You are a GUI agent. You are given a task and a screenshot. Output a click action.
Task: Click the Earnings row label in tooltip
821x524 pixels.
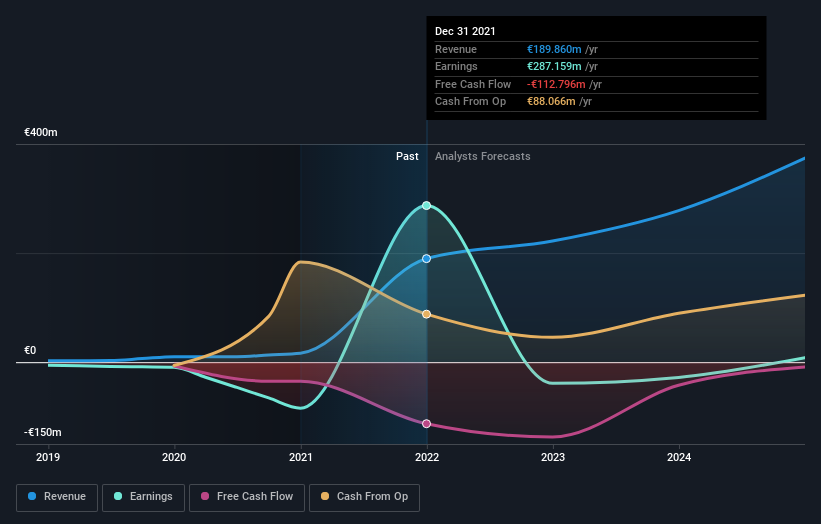(456, 66)
